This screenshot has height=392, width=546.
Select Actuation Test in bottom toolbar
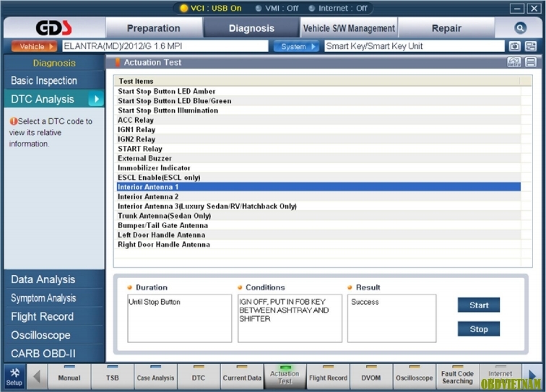pos(285,377)
